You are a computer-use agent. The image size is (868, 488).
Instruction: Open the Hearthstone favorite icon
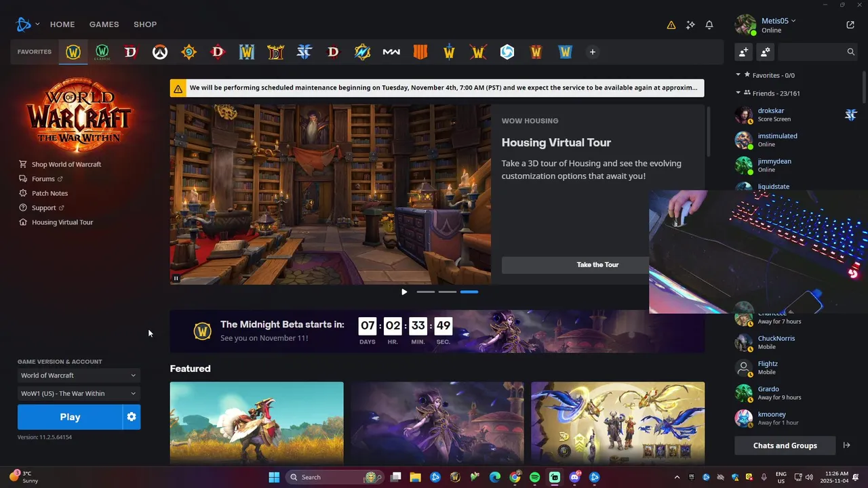(x=189, y=52)
